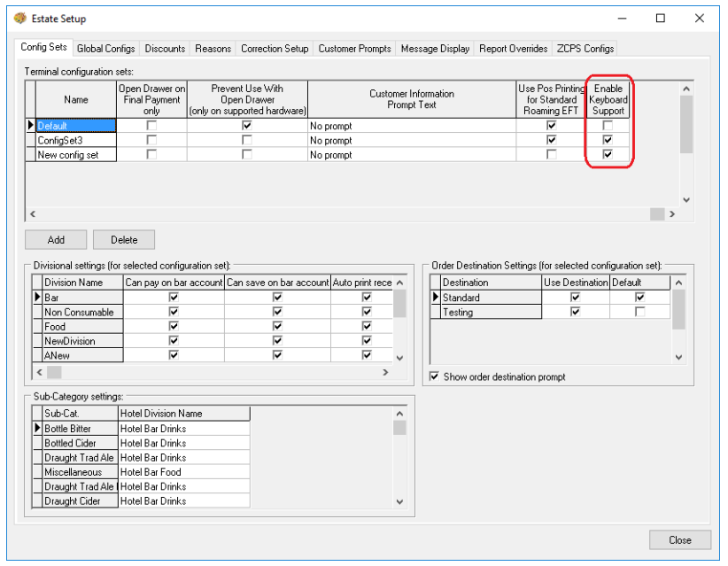
Task: Toggle Keyboard Support for New config set
Action: tap(608, 154)
